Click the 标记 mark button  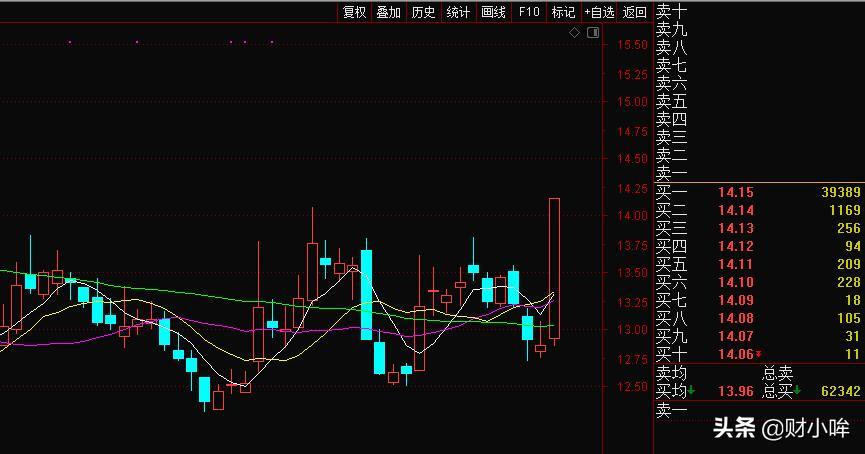563,12
